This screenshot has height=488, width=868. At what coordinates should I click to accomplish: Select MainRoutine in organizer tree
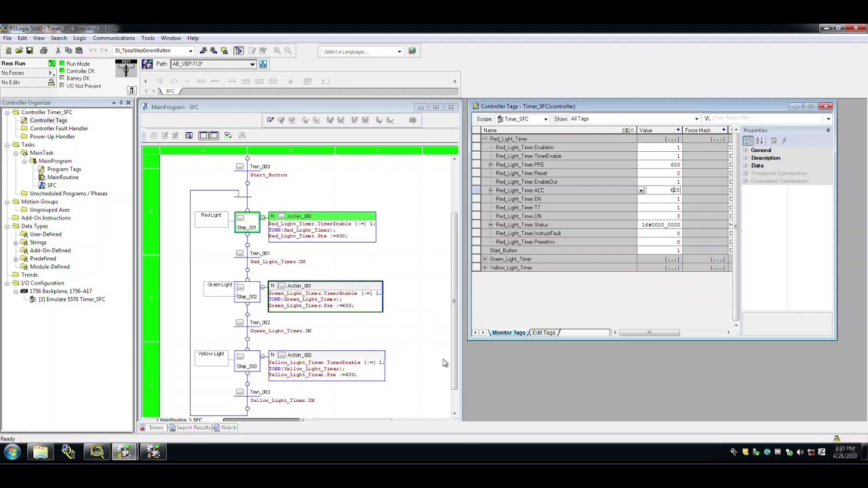pos(62,178)
